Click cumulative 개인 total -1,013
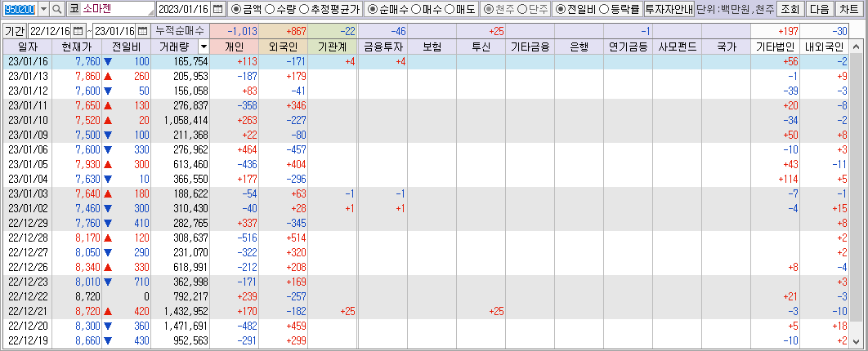Image resolution: width=868 pixels, height=351 pixels. pyautogui.click(x=235, y=31)
